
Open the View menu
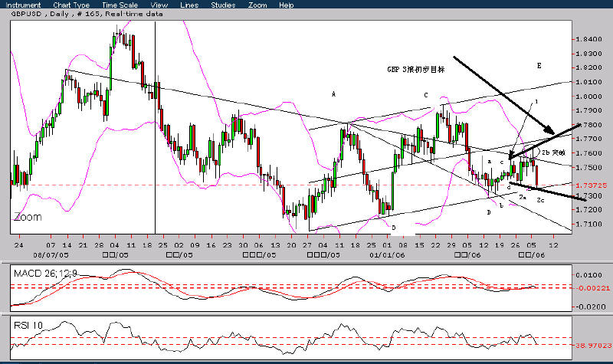(x=159, y=5)
